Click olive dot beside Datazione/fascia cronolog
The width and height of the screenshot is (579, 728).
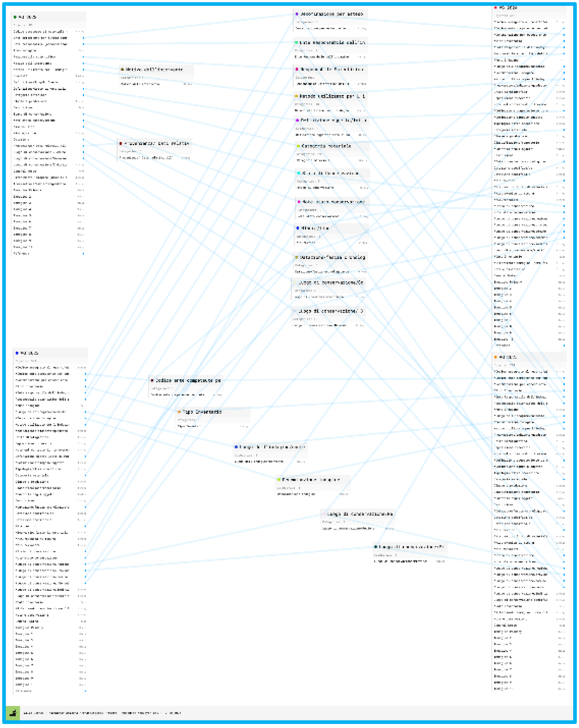click(297, 257)
